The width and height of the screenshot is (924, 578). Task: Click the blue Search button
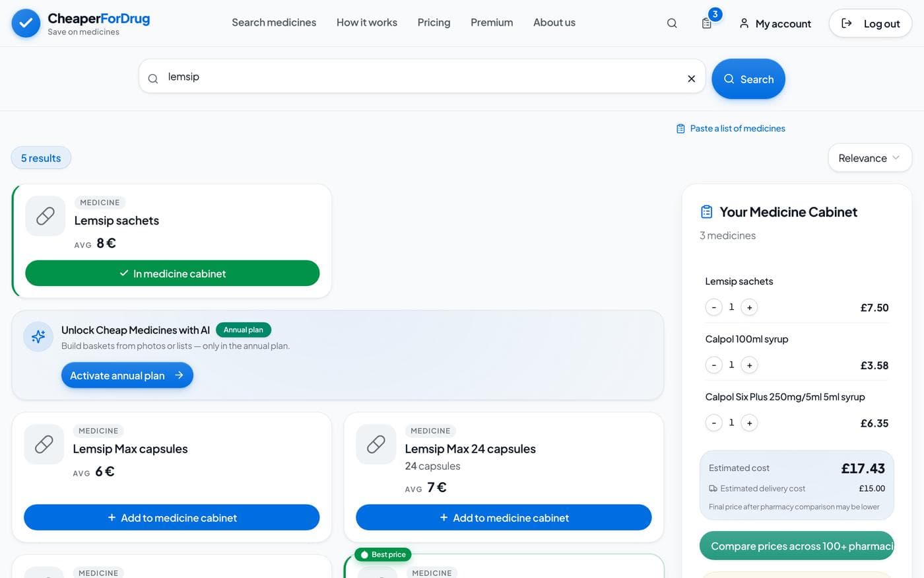[748, 79]
